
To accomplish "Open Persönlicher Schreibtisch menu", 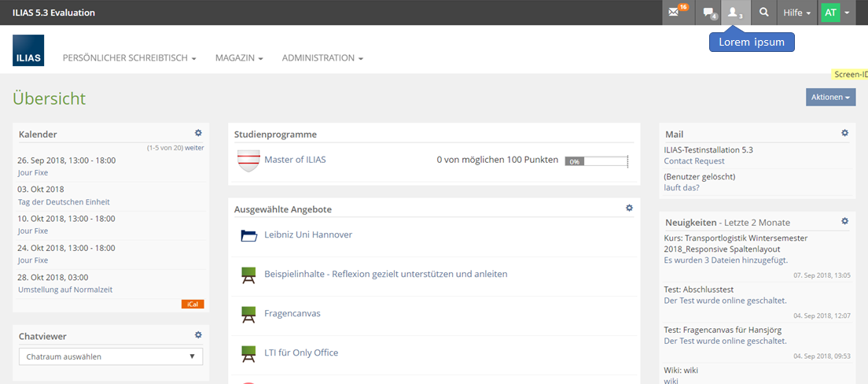I will pyautogui.click(x=130, y=57).
